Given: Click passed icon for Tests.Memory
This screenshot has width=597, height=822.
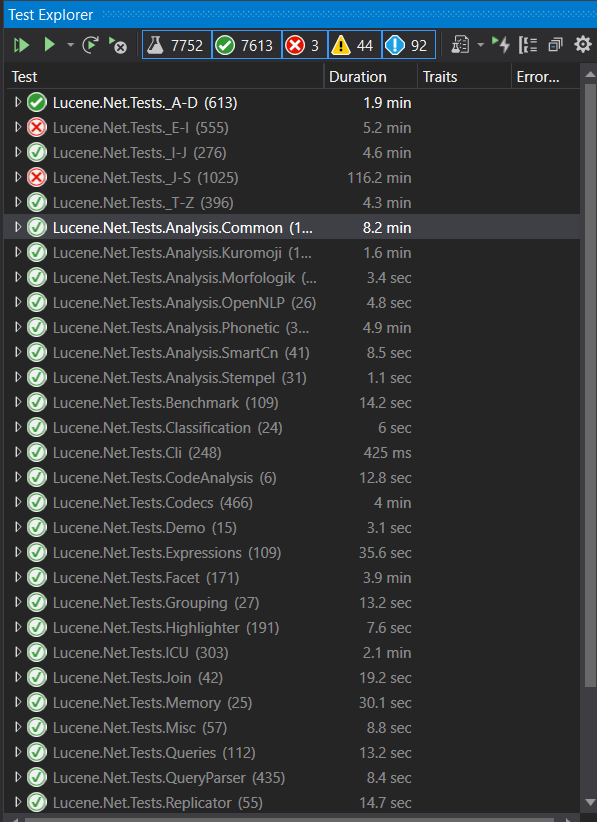Looking at the screenshot, I should pos(37,702).
